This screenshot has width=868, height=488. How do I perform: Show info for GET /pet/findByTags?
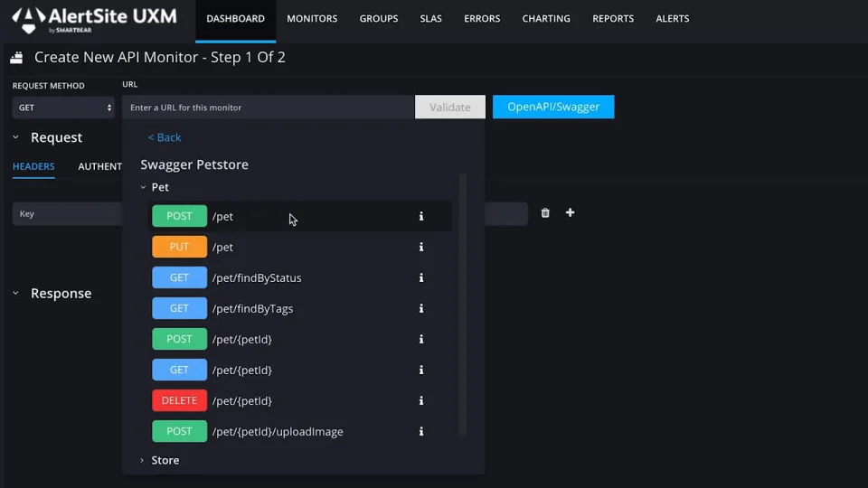point(421,308)
